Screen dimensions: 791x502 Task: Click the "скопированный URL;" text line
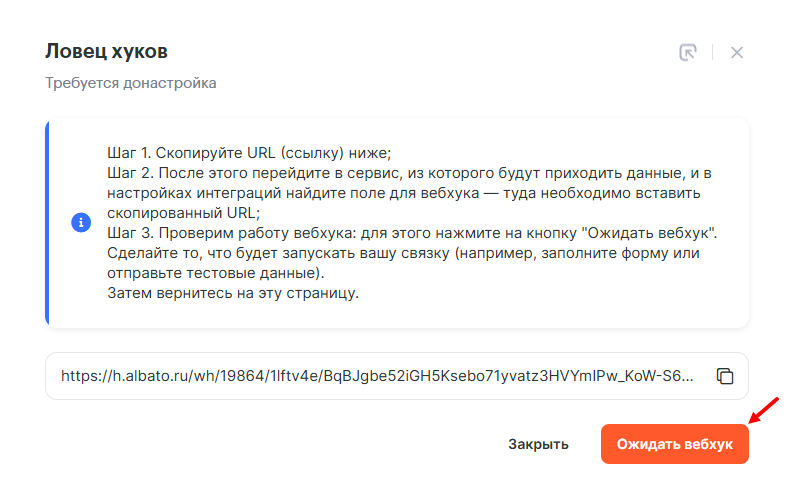pos(181,213)
